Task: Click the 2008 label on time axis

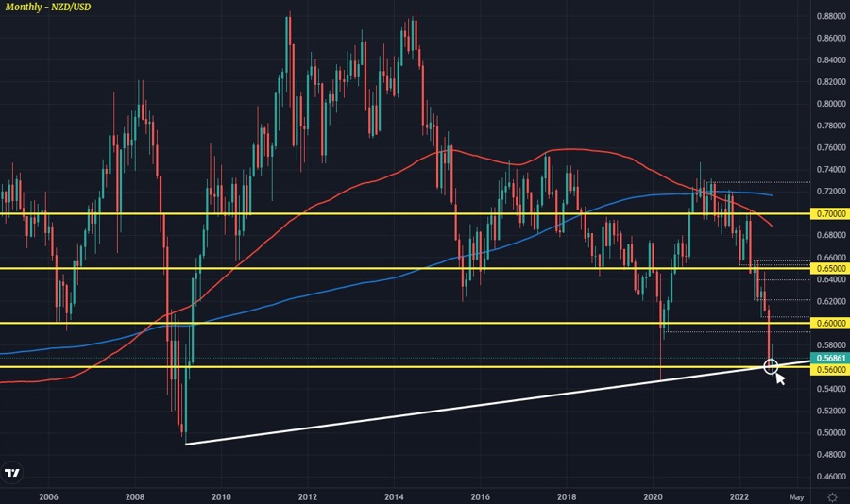Action: tap(134, 497)
